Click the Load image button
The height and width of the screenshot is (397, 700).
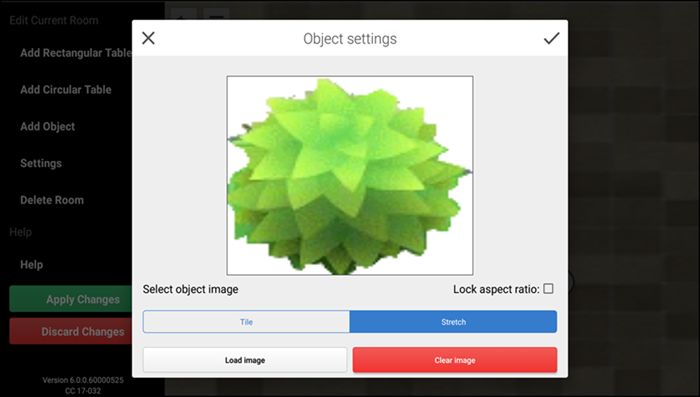click(x=245, y=360)
